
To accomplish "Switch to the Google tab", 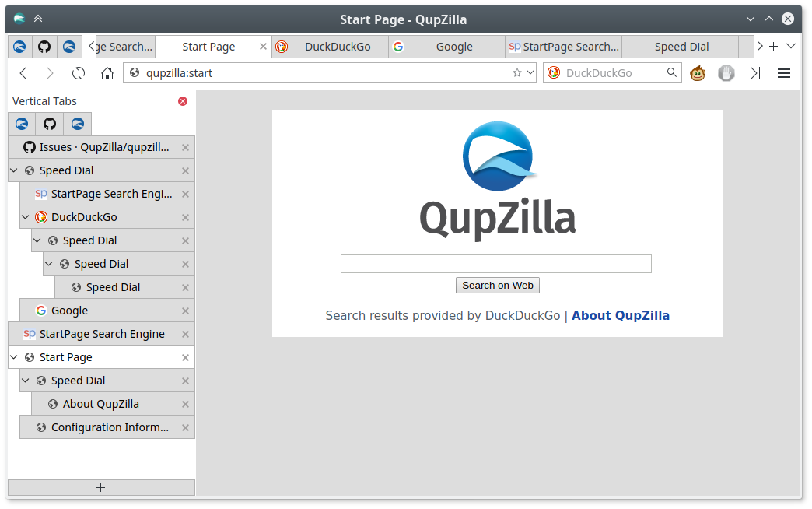I will coord(446,47).
